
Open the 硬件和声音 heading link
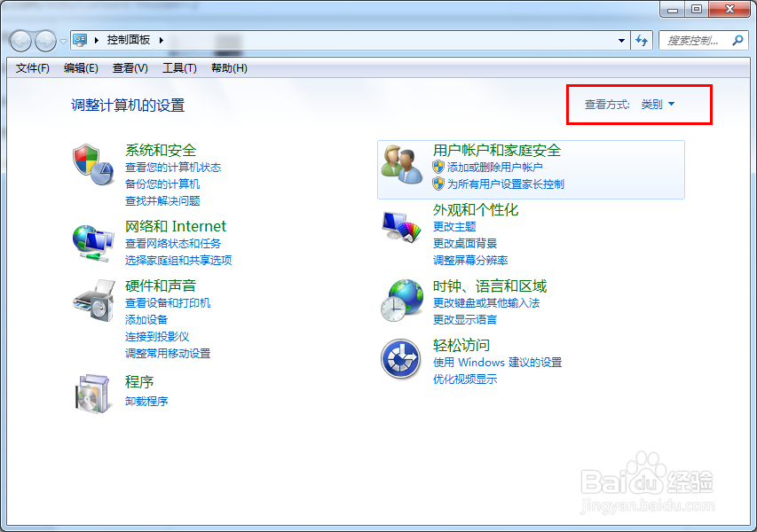[x=161, y=286]
